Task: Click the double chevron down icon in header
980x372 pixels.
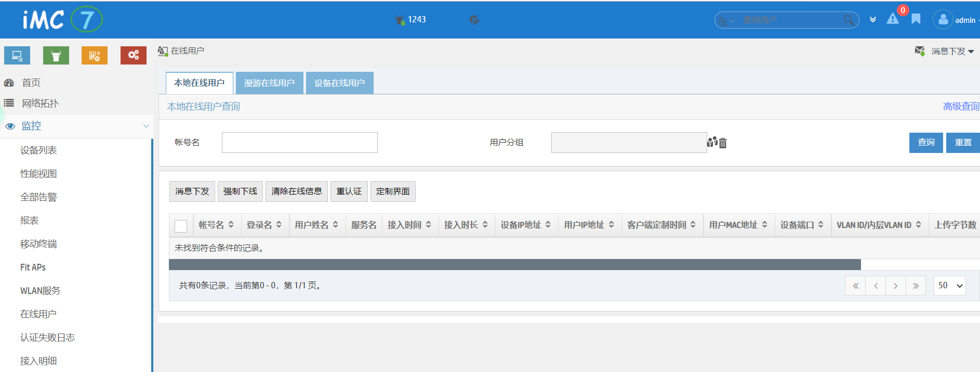Action: tap(873, 20)
